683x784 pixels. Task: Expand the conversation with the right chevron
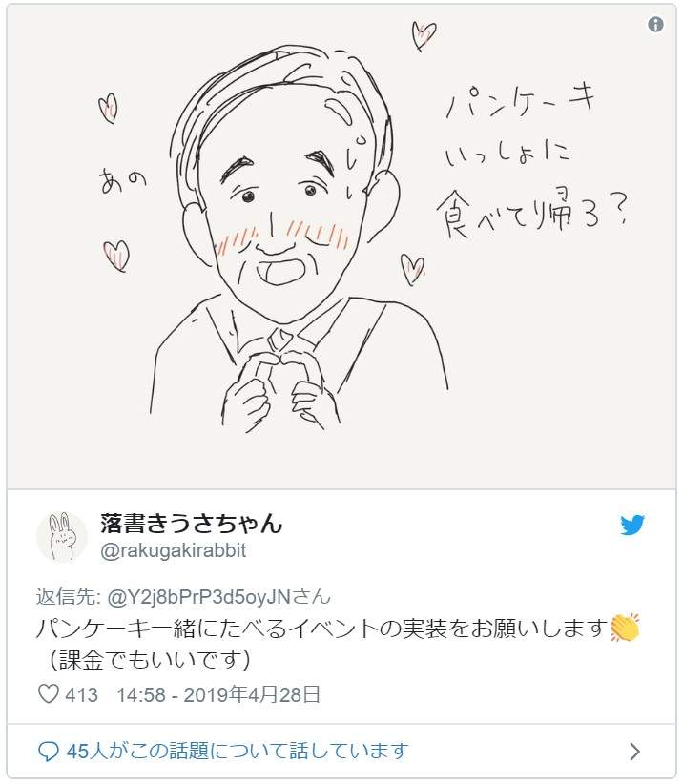point(635,752)
